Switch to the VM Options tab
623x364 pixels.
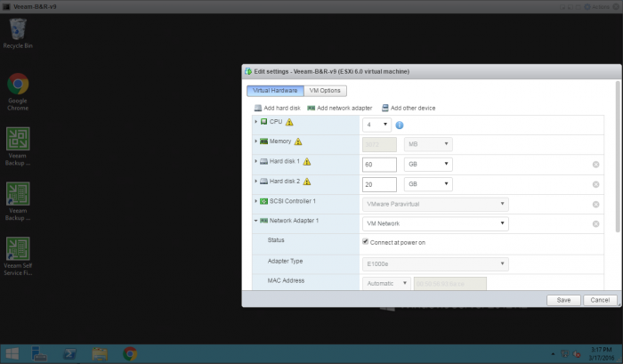coord(325,91)
